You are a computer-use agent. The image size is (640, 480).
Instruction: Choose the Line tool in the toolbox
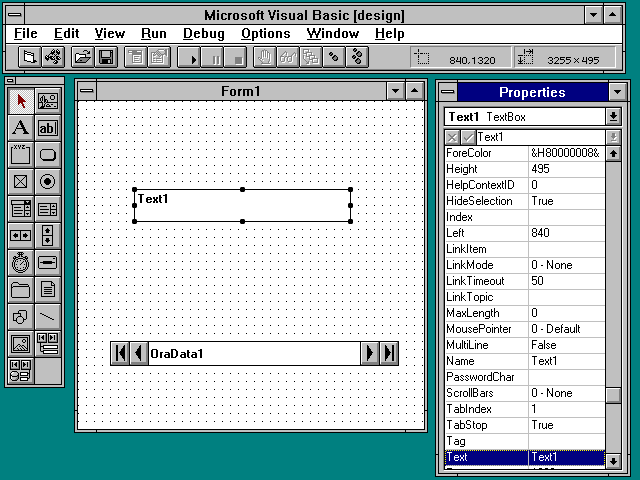click(47, 317)
